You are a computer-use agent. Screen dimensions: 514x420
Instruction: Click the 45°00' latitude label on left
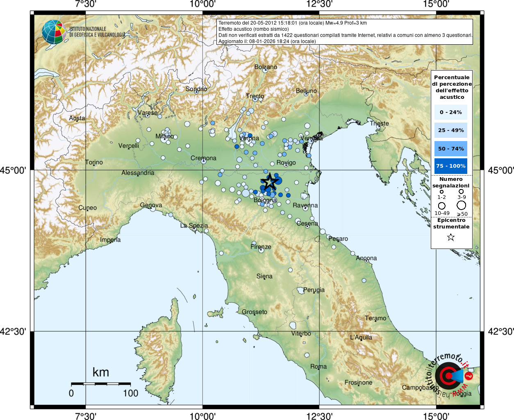[12, 170]
